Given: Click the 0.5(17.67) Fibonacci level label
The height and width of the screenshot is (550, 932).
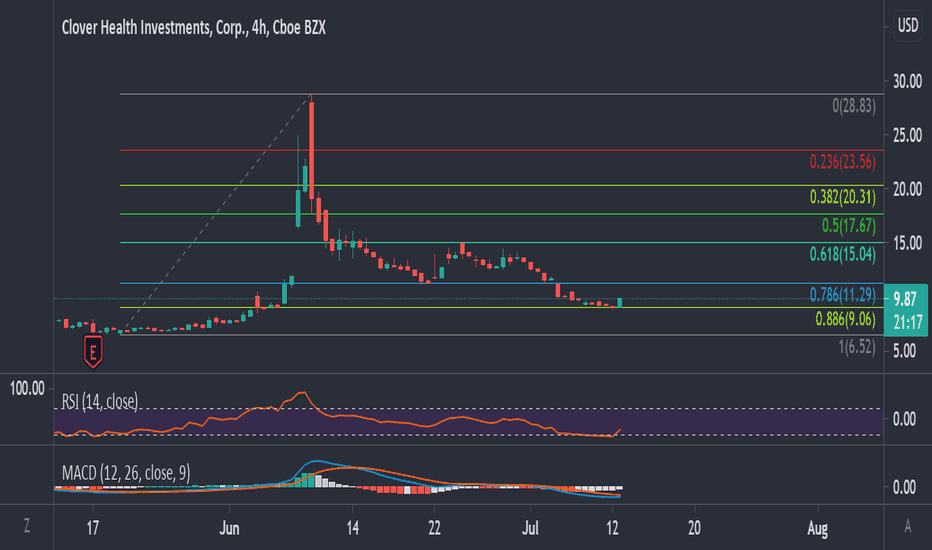Looking at the screenshot, I should click(848, 225).
